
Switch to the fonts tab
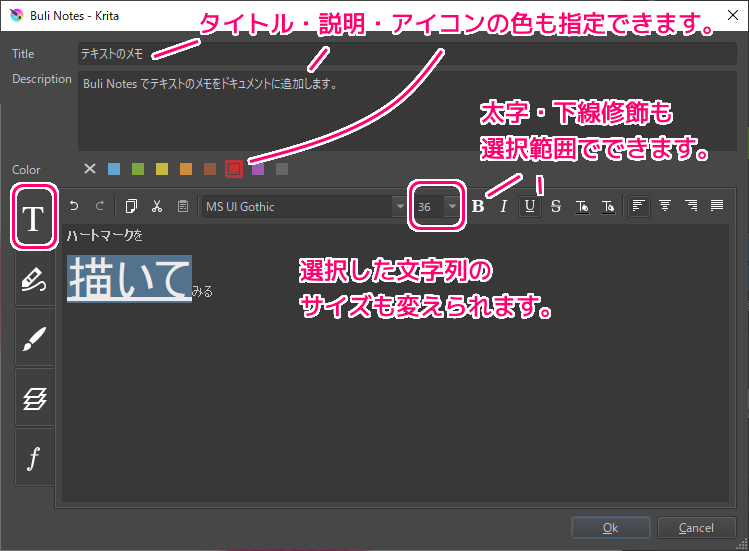click(34, 457)
